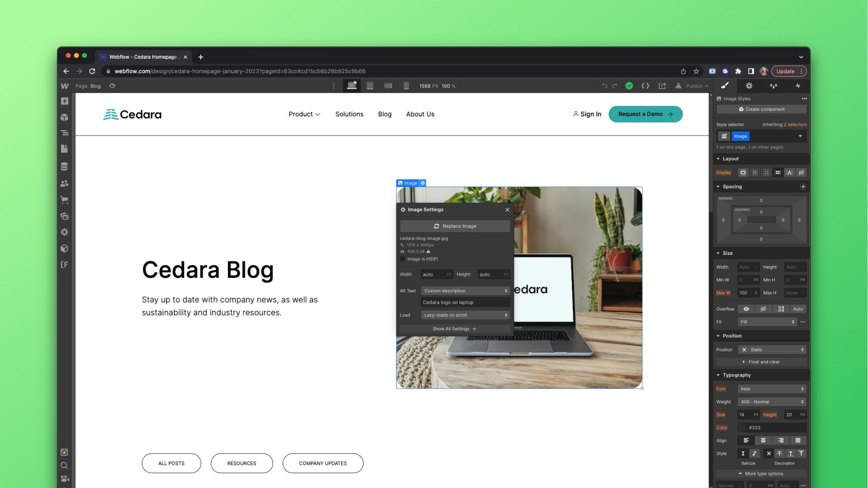Switch to tablet breakpoint preview

(x=370, y=85)
